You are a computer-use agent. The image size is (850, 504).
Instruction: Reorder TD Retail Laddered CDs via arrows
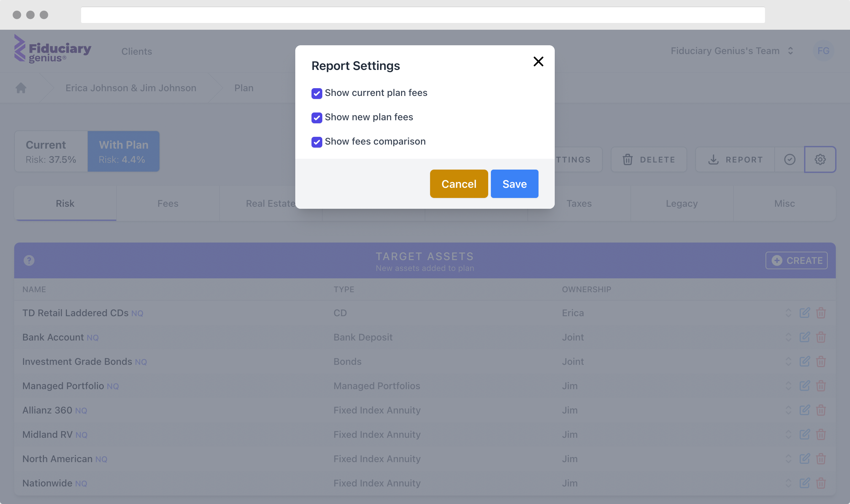pyautogui.click(x=788, y=312)
